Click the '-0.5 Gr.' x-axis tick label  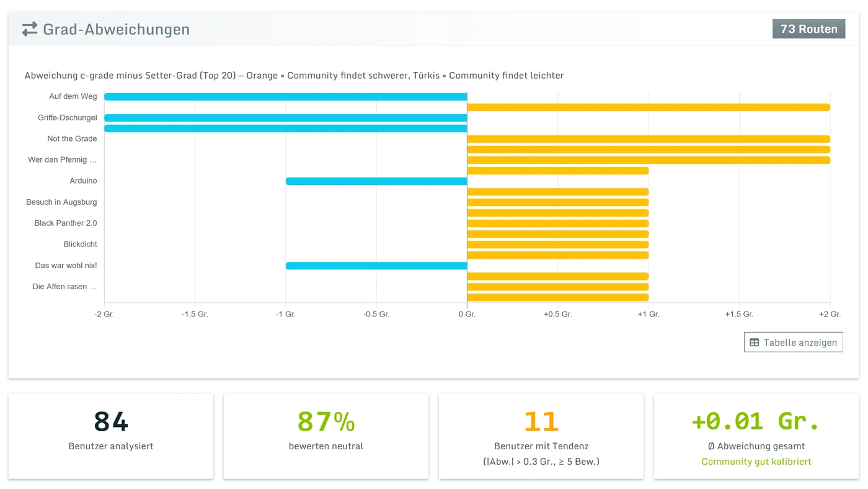click(376, 315)
